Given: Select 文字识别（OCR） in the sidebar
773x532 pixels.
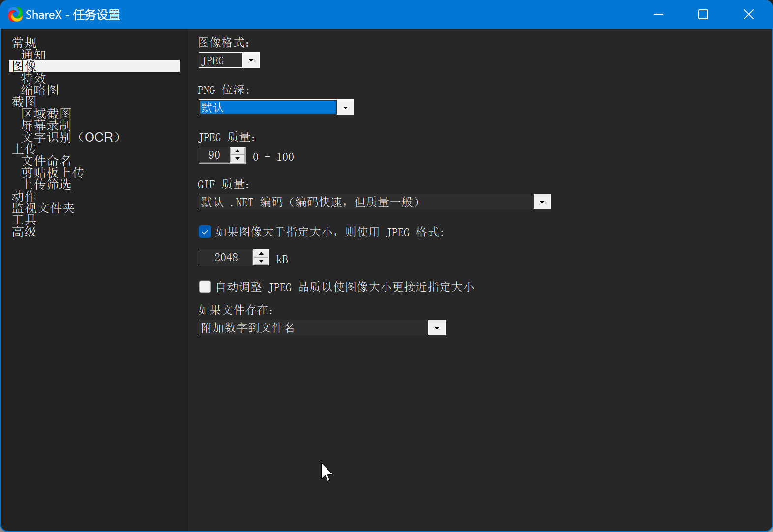Looking at the screenshot, I should point(70,137).
